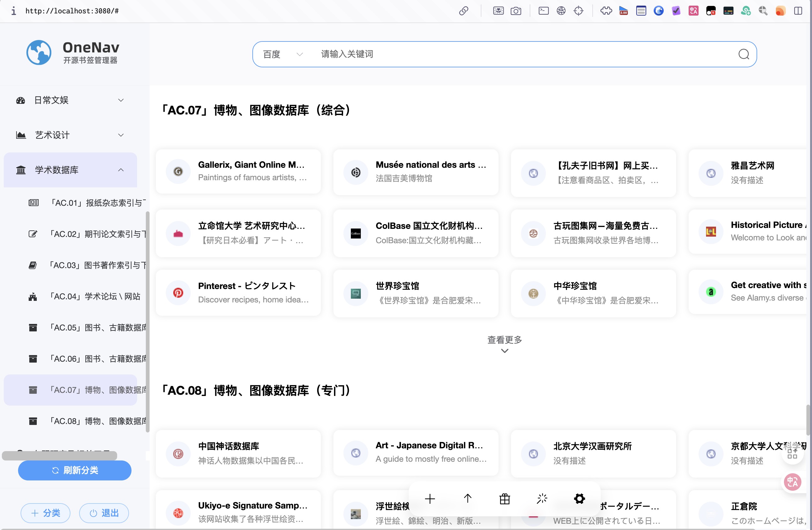Click the keyword search input field
The image size is (812, 530).
click(x=512, y=54)
